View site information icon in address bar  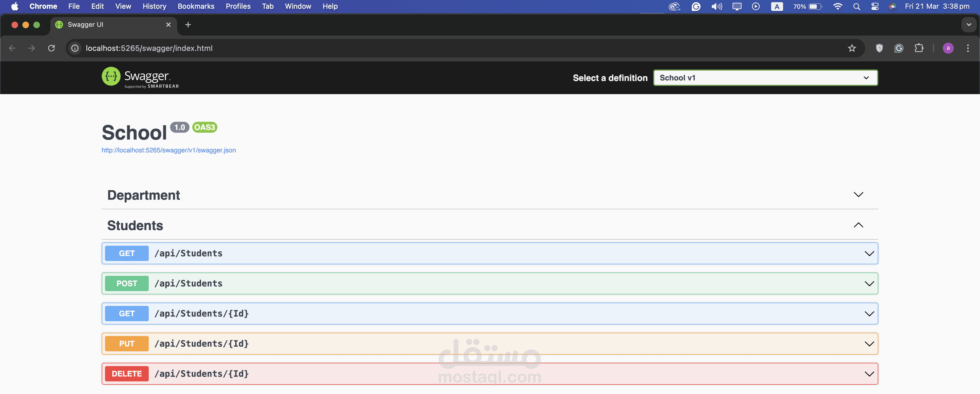click(x=75, y=48)
